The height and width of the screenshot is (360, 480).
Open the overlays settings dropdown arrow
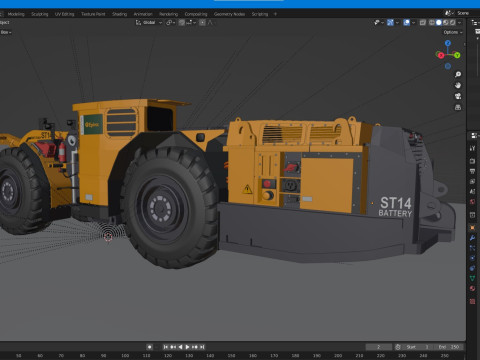pos(414,23)
